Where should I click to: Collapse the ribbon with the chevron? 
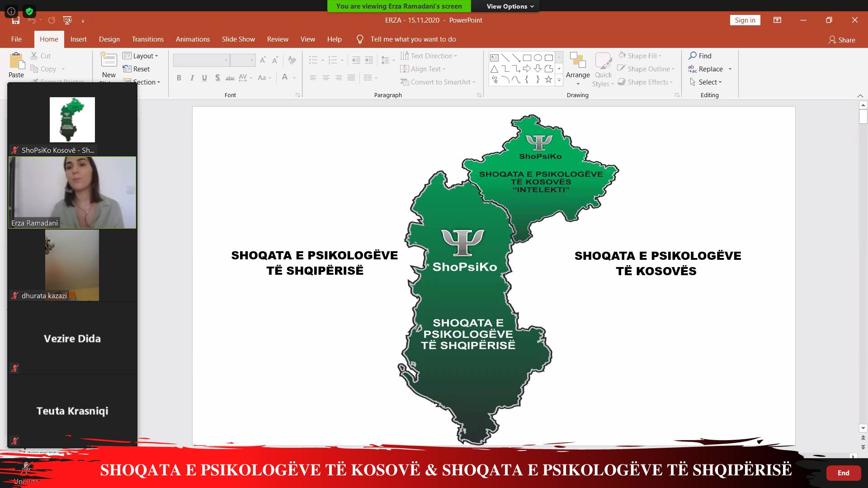coord(860,96)
